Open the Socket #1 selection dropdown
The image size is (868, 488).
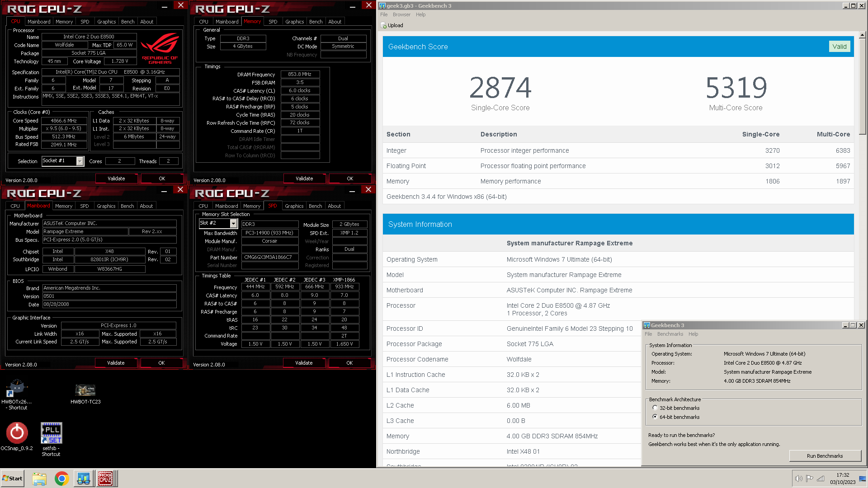click(x=80, y=161)
